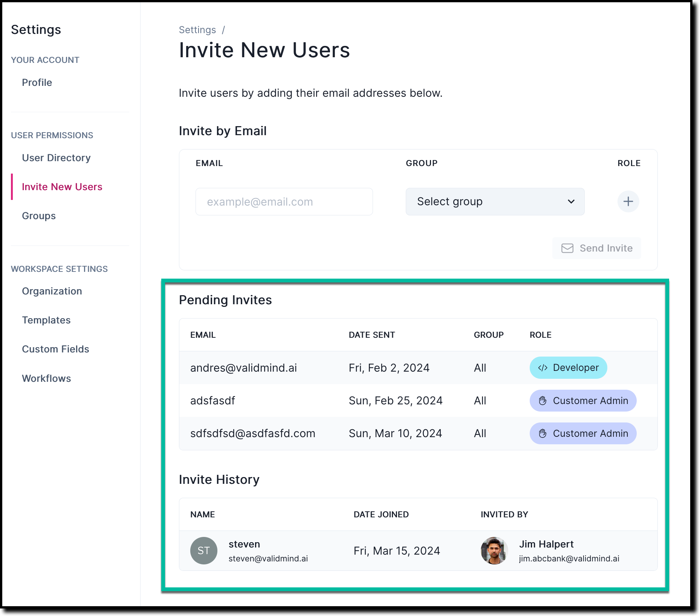
Task: Click the Customer Admin badge for sdfsdfsd@asdfasfd.com
Action: pos(582,433)
